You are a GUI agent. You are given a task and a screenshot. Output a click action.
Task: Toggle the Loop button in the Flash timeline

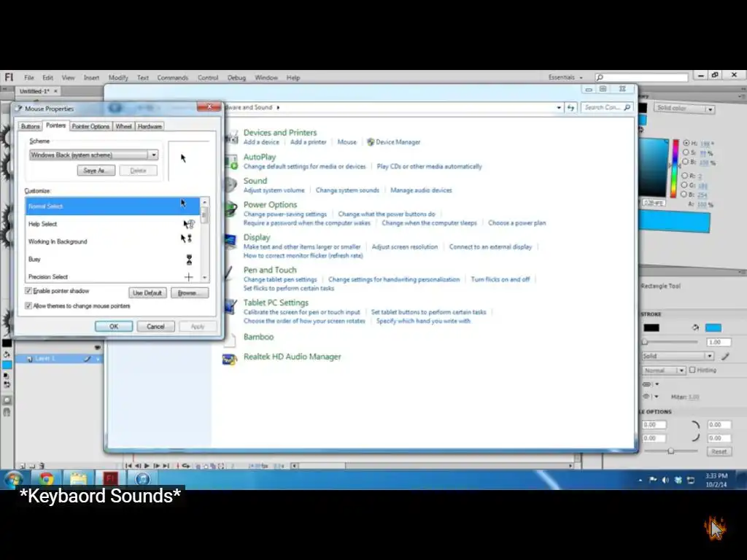pyautogui.click(x=186, y=466)
